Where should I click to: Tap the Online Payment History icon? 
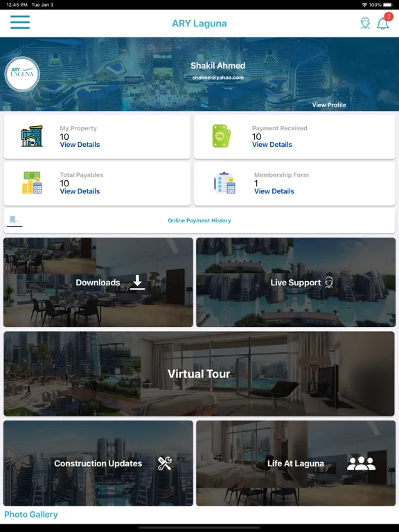[15, 220]
